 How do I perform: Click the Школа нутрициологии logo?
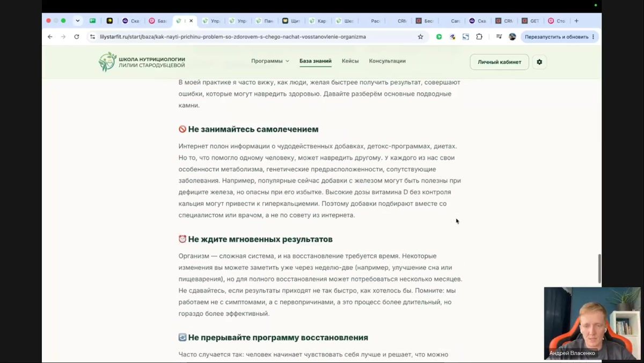coord(142,62)
